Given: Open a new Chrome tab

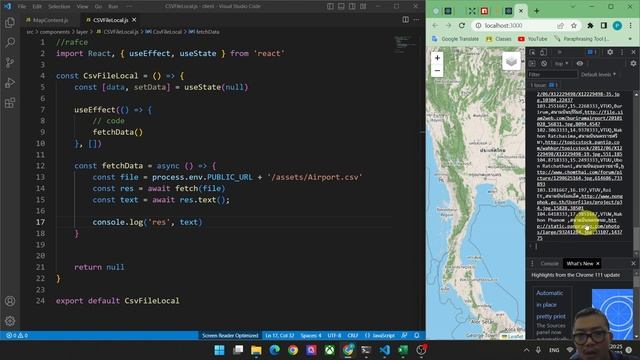Looking at the screenshot, I should coord(536,11).
